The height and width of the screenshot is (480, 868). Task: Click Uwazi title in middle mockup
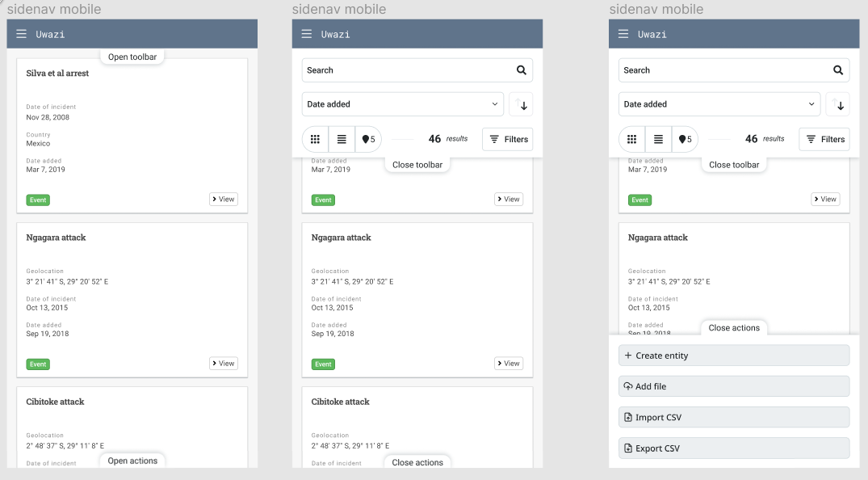335,35
